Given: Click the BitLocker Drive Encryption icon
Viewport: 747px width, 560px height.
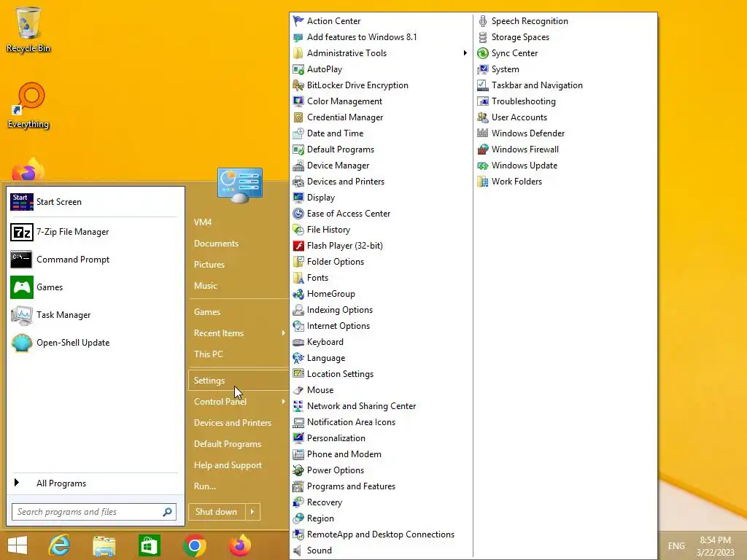Looking at the screenshot, I should tap(298, 85).
